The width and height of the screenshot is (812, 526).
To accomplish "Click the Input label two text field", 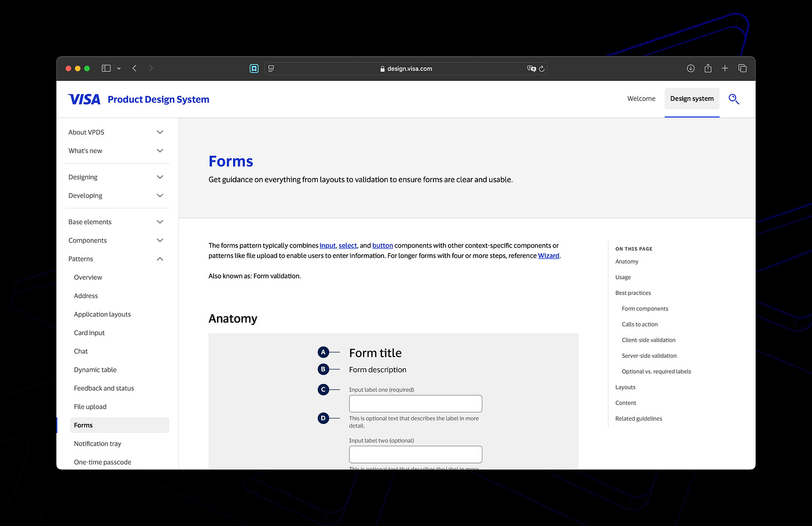I will pyautogui.click(x=415, y=454).
